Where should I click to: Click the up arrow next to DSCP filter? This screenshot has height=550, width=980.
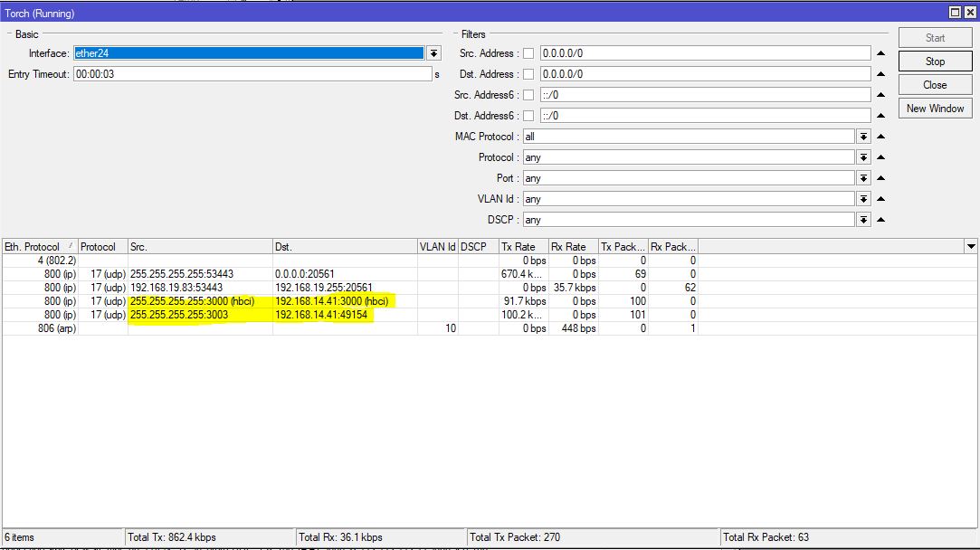click(x=880, y=219)
